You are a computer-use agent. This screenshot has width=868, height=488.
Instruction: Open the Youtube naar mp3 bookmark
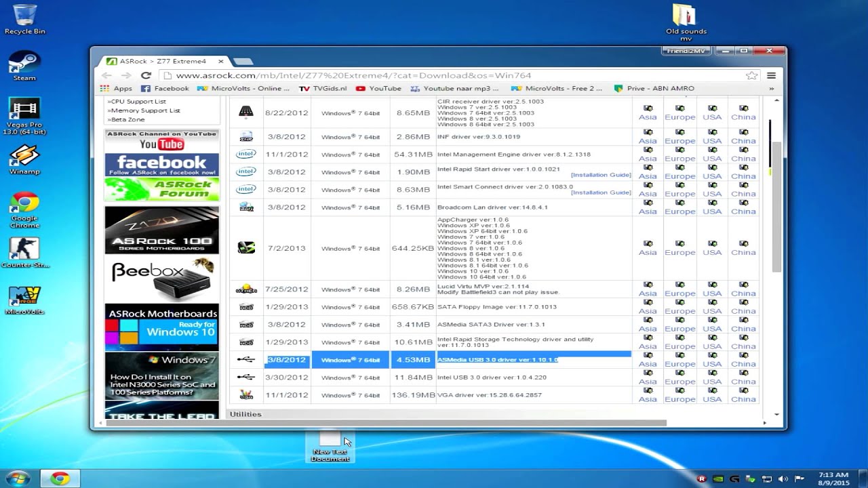454,88
